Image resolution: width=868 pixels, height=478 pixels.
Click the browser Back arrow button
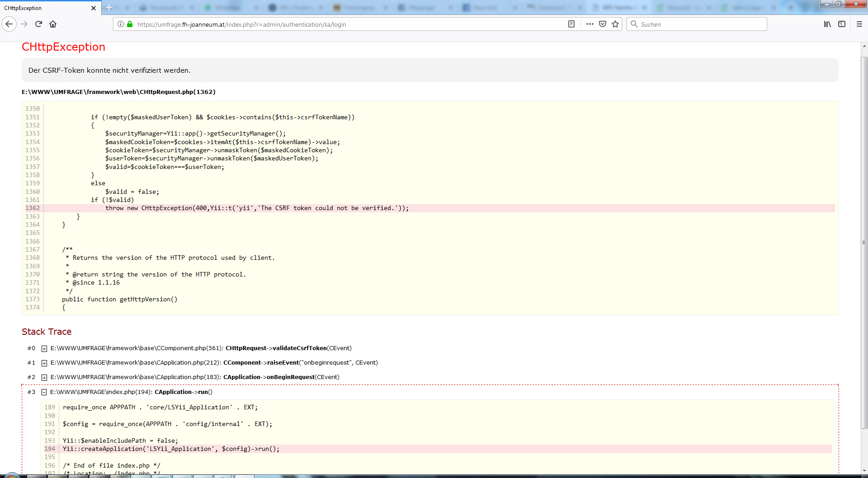[9, 24]
